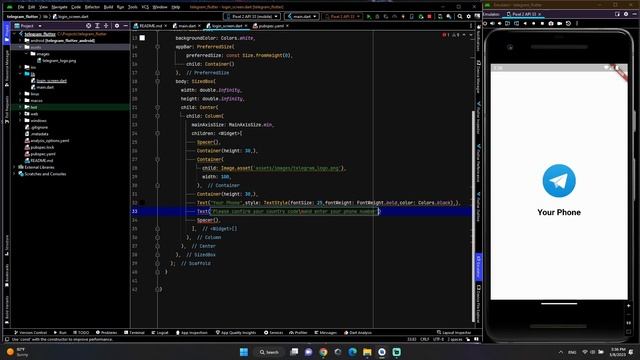The height and width of the screenshot is (360, 640).
Task: Expand all icon in Project panel header
Action: coord(97,26)
